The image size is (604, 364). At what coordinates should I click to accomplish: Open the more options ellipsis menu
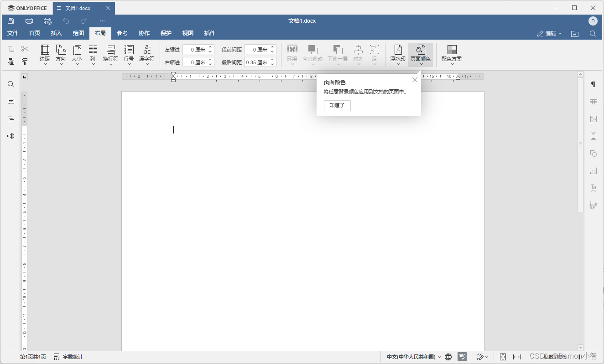click(102, 21)
